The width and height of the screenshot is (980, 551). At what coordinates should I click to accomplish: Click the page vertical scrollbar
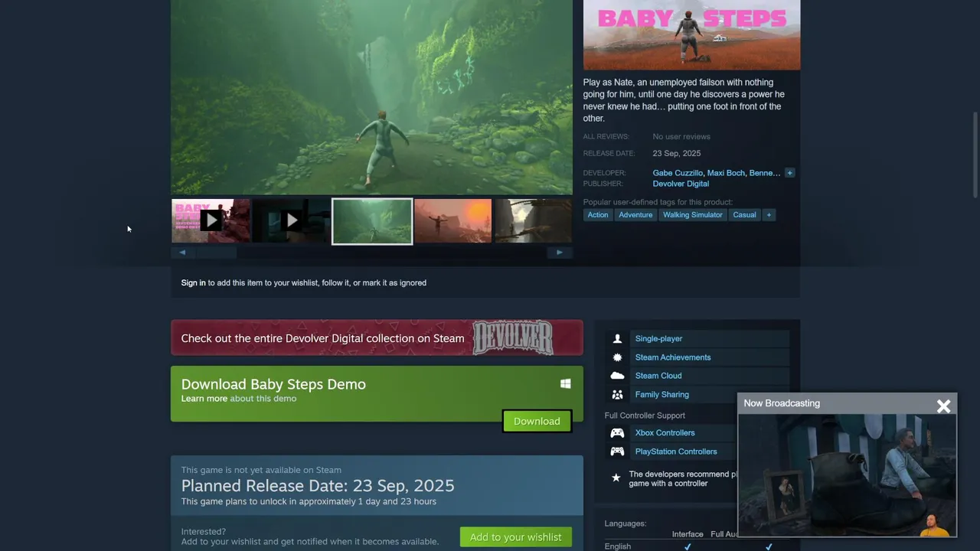pos(975,155)
